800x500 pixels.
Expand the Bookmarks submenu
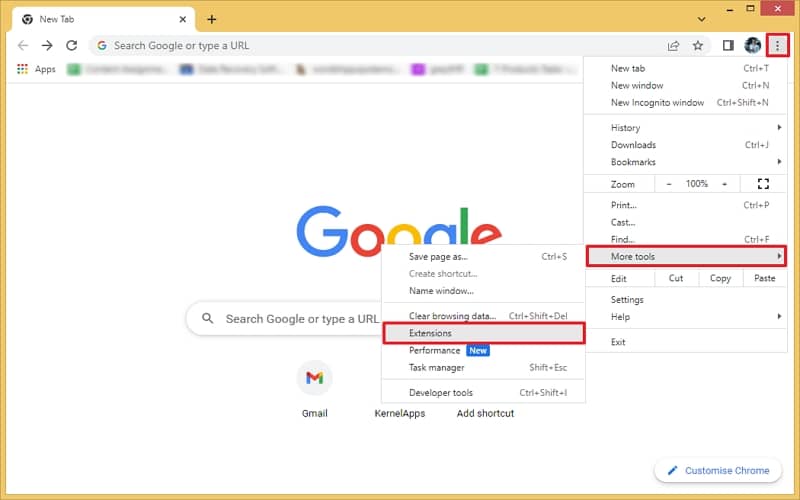point(686,162)
